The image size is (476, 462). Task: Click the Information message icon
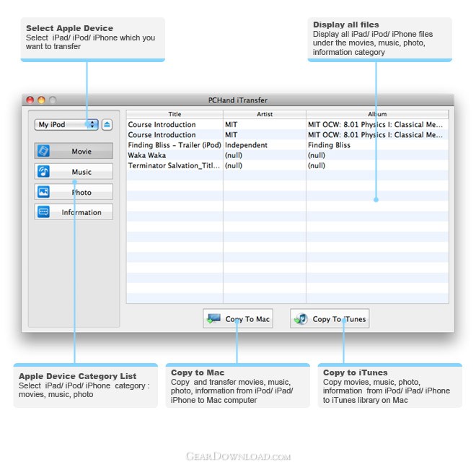(x=43, y=212)
